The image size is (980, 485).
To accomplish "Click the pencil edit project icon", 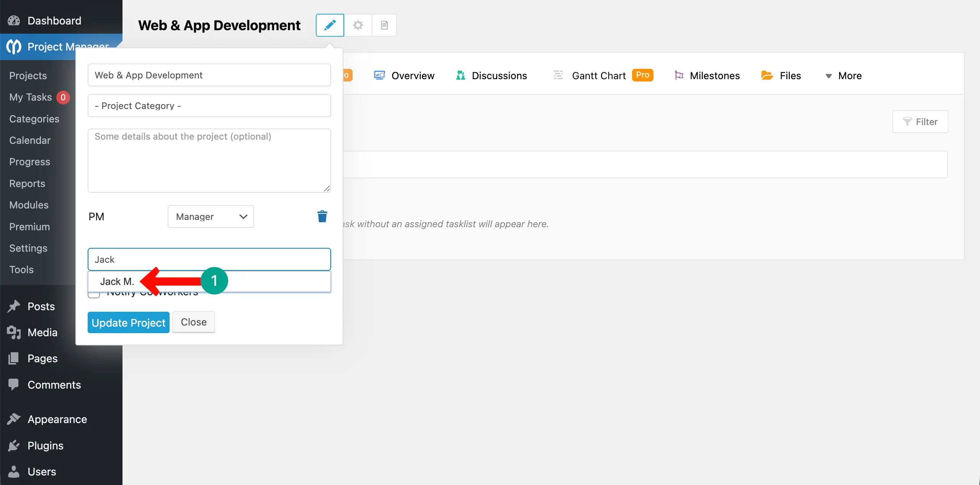I will click(x=330, y=25).
